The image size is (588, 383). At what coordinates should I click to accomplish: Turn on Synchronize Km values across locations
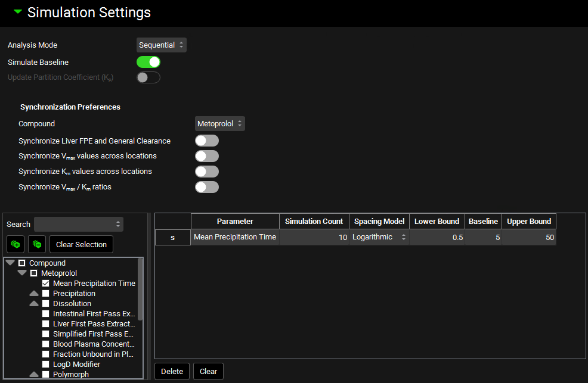coord(207,172)
